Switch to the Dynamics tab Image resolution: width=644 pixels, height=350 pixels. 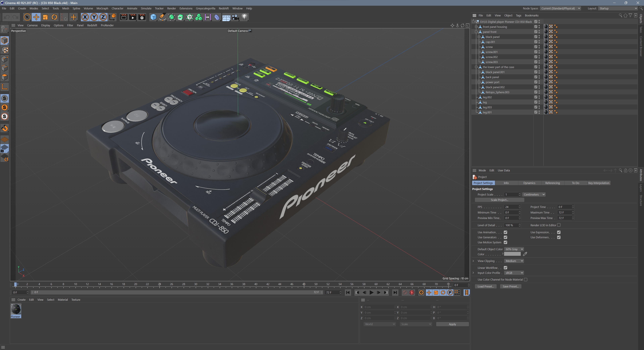529,183
